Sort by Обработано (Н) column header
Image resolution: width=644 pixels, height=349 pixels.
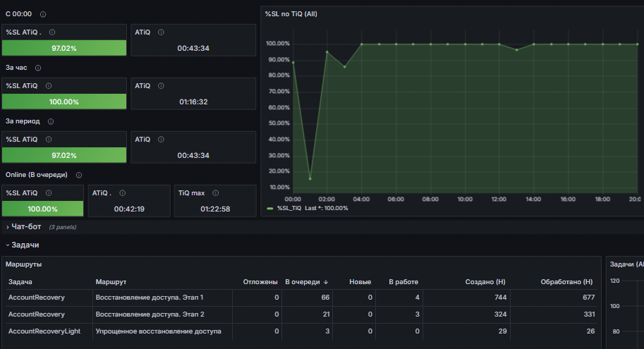(566, 282)
